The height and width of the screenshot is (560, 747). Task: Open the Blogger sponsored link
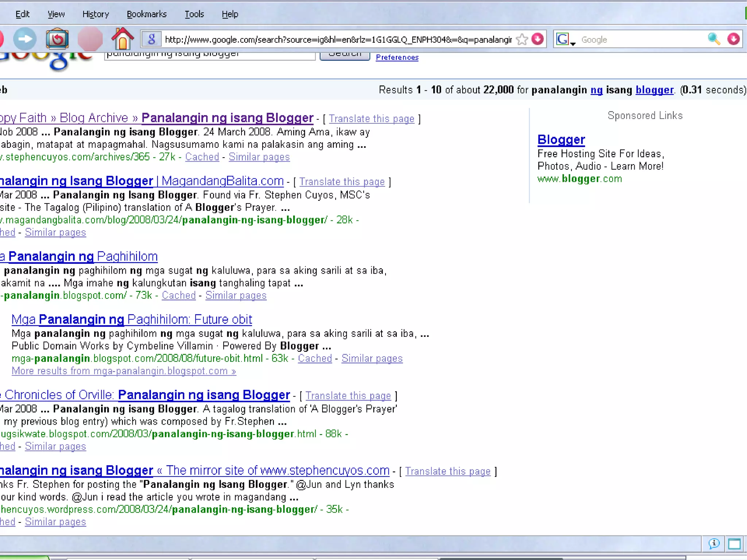(561, 140)
